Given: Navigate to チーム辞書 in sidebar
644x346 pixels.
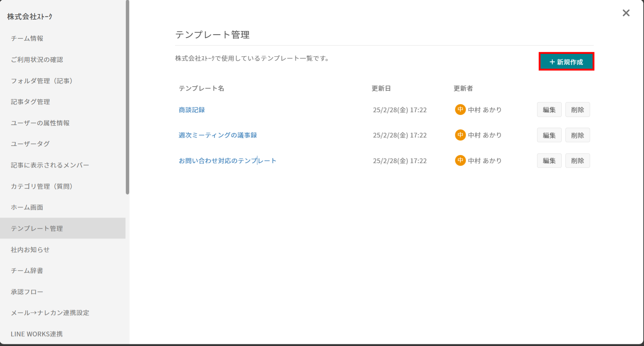Looking at the screenshot, I should click(x=27, y=271).
